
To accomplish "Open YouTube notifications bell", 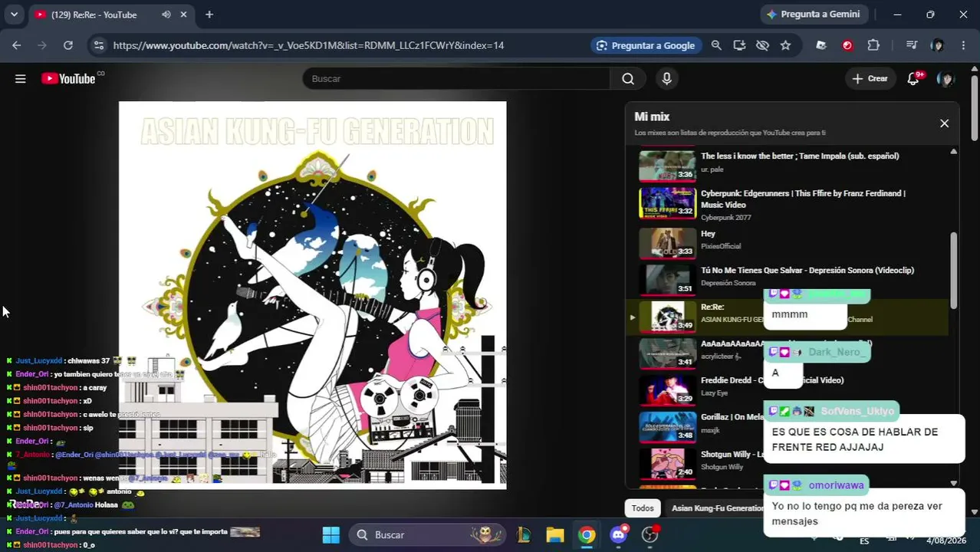I will click(913, 78).
